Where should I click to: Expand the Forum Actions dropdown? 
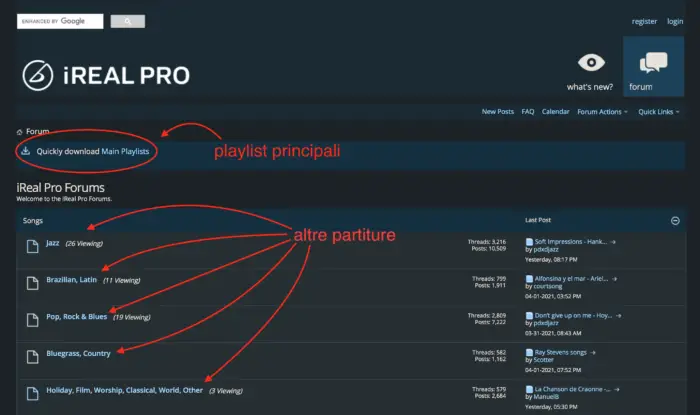pos(602,112)
